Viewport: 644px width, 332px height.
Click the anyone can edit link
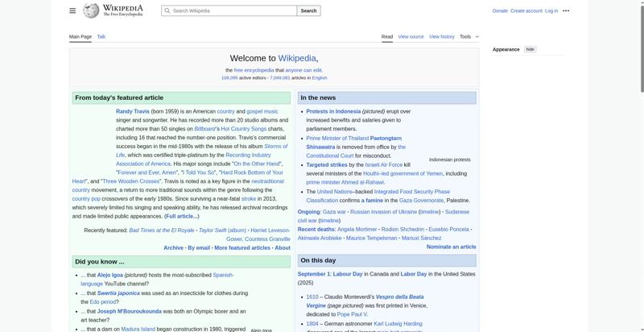tap(303, 70)
